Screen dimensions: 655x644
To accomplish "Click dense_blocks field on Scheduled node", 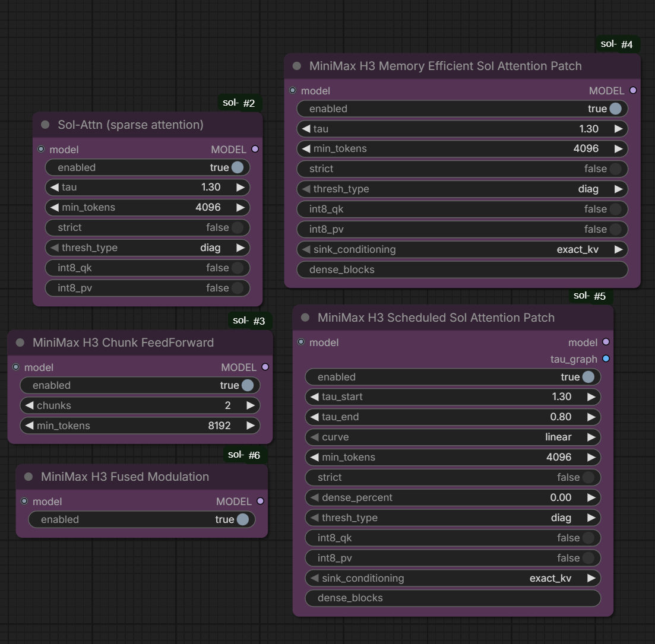I will (x=453, y=598).
